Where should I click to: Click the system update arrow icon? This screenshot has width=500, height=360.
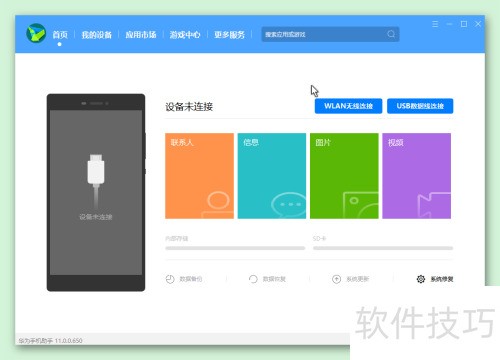[x=337, y=279]
